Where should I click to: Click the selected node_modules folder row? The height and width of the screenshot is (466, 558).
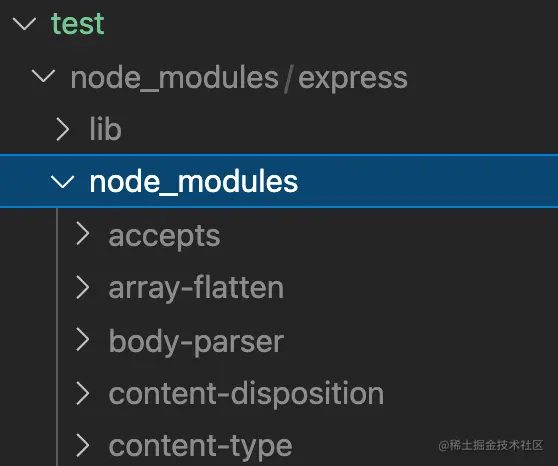[279, 181]
